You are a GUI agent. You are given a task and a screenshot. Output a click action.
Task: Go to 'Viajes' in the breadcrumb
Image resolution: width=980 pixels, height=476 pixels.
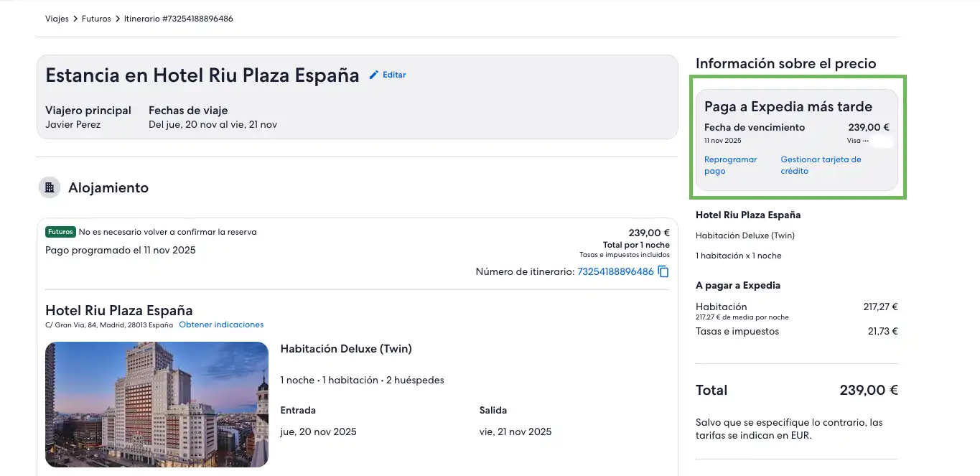tap(57, 18)
